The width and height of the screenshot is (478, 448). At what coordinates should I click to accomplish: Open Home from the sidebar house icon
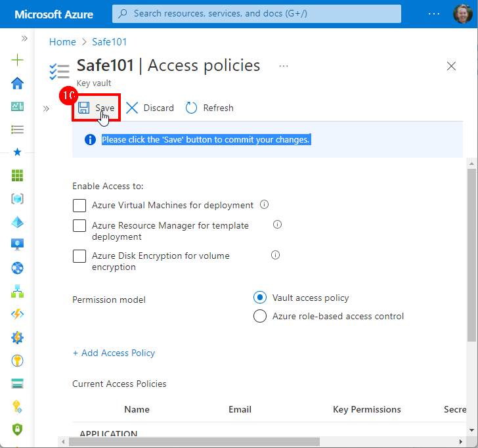click(x=18, y=83)
